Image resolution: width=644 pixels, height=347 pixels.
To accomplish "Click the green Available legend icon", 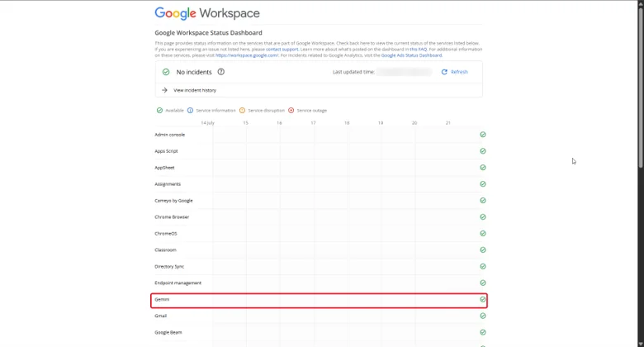I will [x=159, y=110].
